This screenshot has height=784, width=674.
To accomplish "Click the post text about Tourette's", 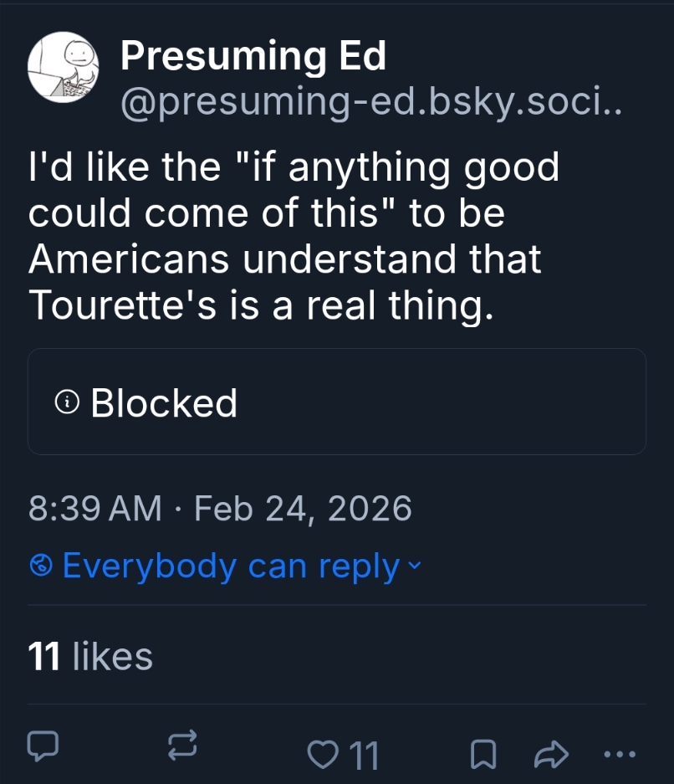I will coord(293,237).
